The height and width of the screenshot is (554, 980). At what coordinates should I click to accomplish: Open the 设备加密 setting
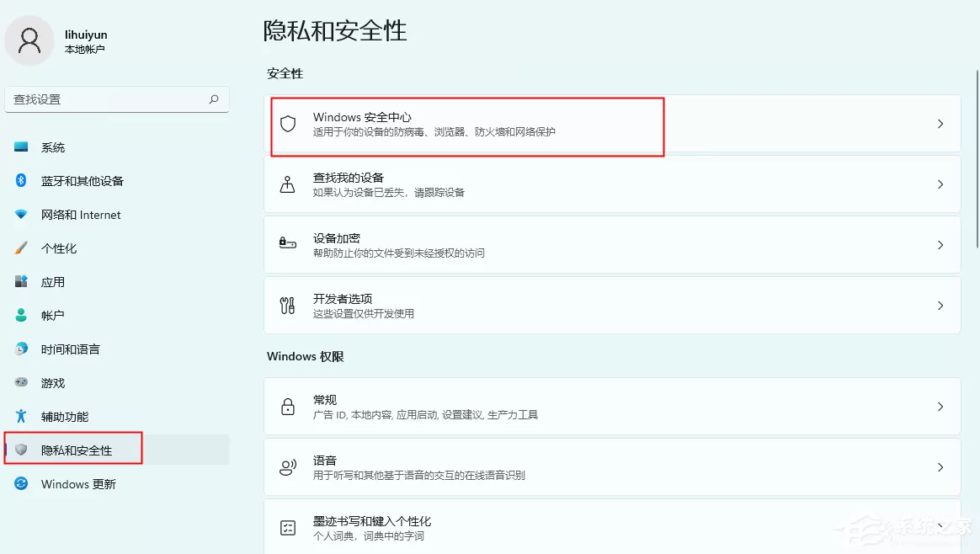[612, 245]
